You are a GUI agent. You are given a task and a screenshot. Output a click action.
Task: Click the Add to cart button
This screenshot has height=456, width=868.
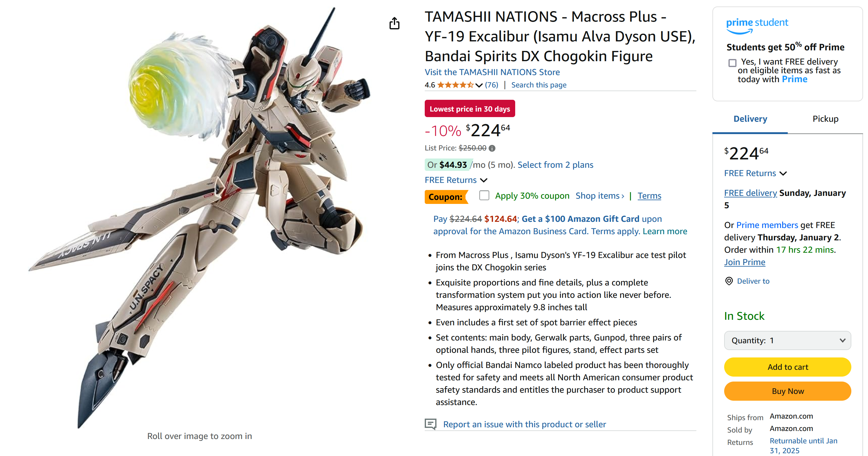(x=787, y=367)
